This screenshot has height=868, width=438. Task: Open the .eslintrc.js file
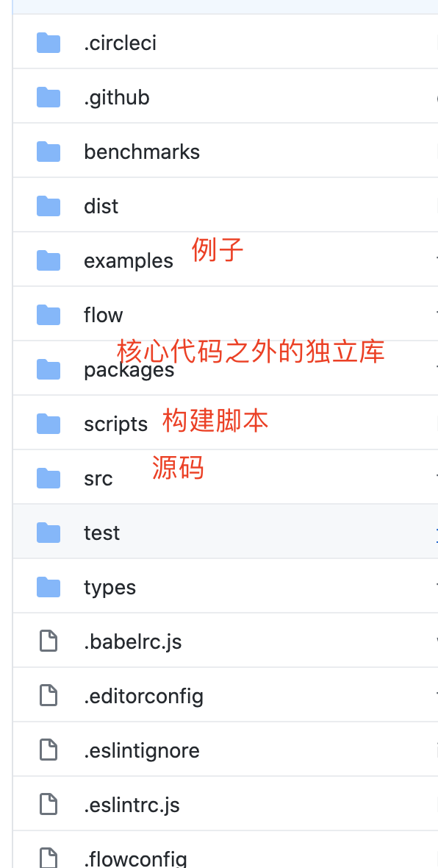pos(132,804)
